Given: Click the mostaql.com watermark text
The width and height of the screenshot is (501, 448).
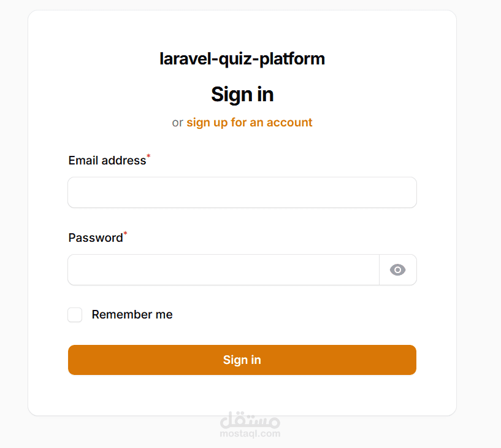Looking at the screenshot, I should coord(250,434).
